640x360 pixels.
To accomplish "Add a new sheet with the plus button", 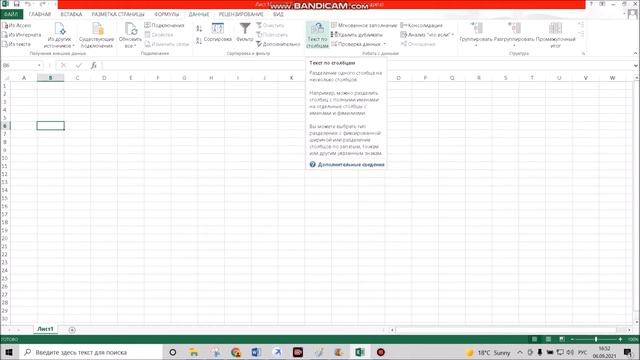I will (x=72, y=330).
